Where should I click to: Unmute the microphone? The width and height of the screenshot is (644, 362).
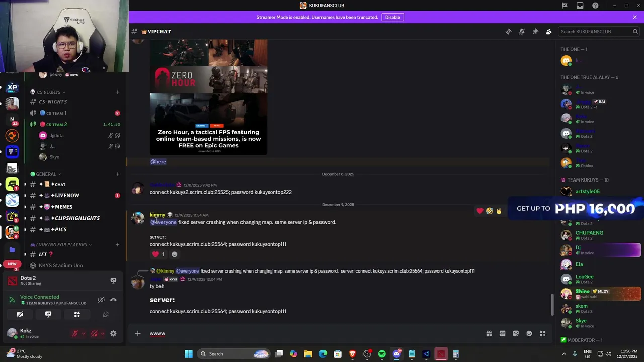(75, 333)
